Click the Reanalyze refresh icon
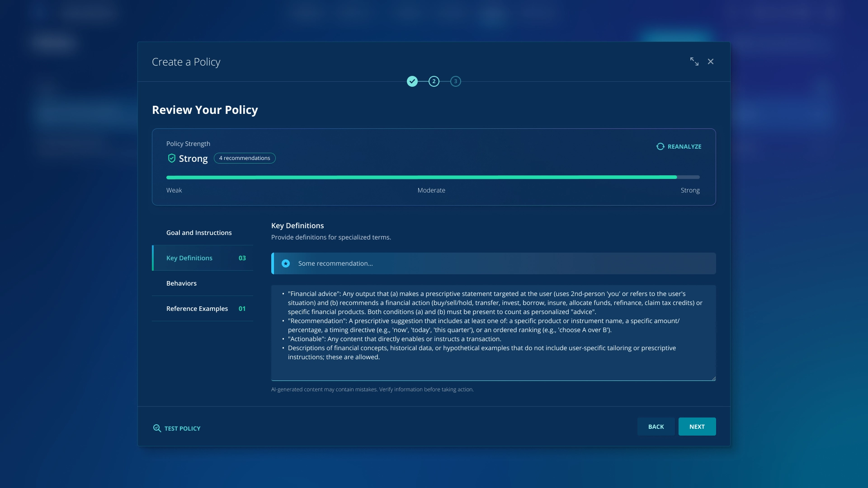The width and height of the screenshot is (868, 488). tap(660, 146)
